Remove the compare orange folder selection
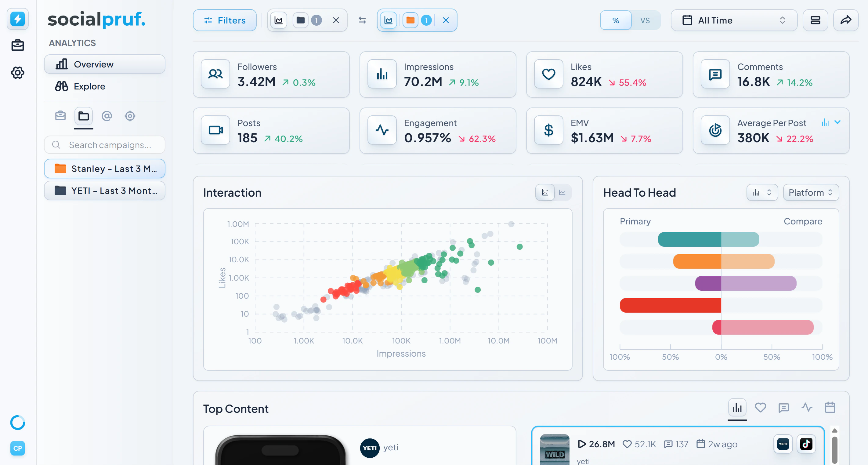Viewport: 868px width, 465px height. pos(446,20)
